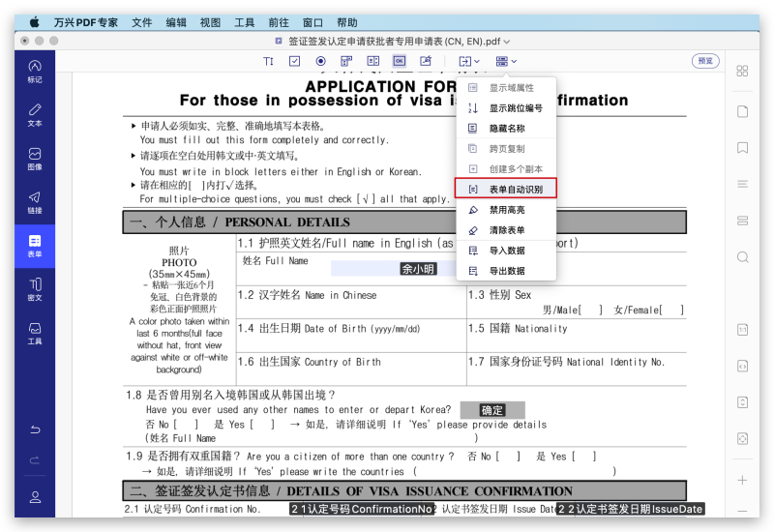Open the bookmarks panel icon
Screen dimensions: 774x532
(x=742, y=148)
